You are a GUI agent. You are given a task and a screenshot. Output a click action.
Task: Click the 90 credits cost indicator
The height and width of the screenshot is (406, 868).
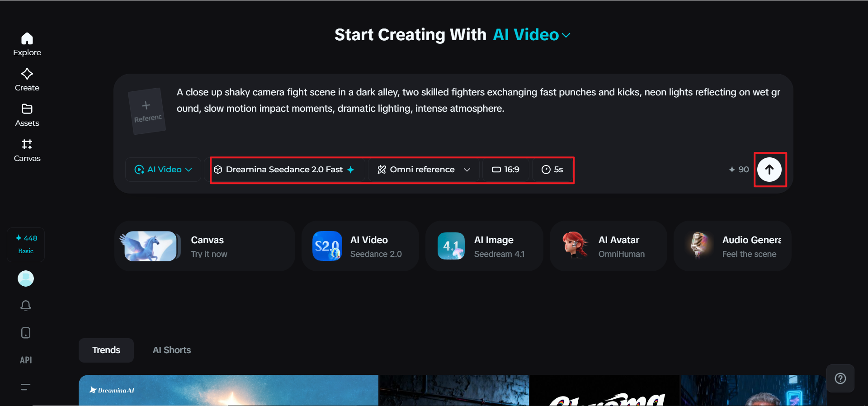click(x=739, y=170)
